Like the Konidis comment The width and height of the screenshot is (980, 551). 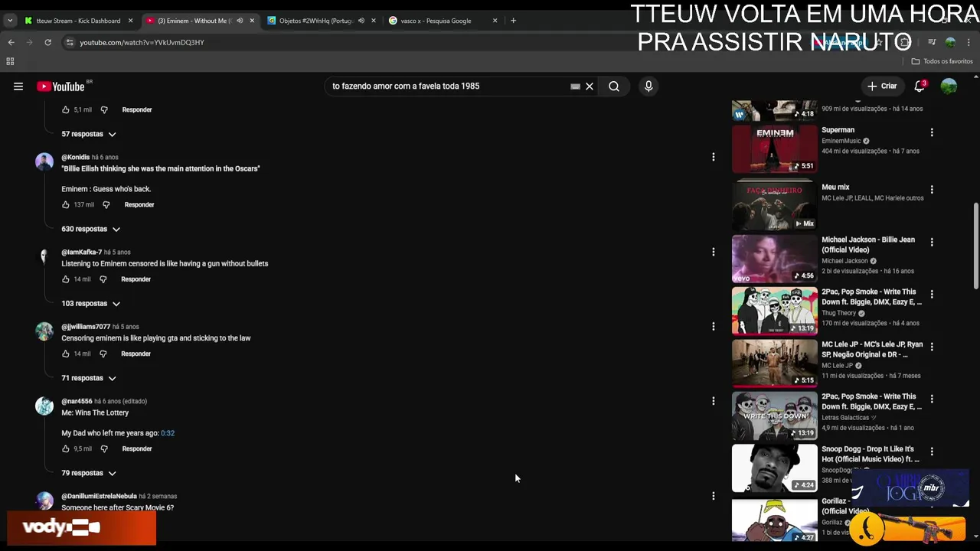pos(66,205)
